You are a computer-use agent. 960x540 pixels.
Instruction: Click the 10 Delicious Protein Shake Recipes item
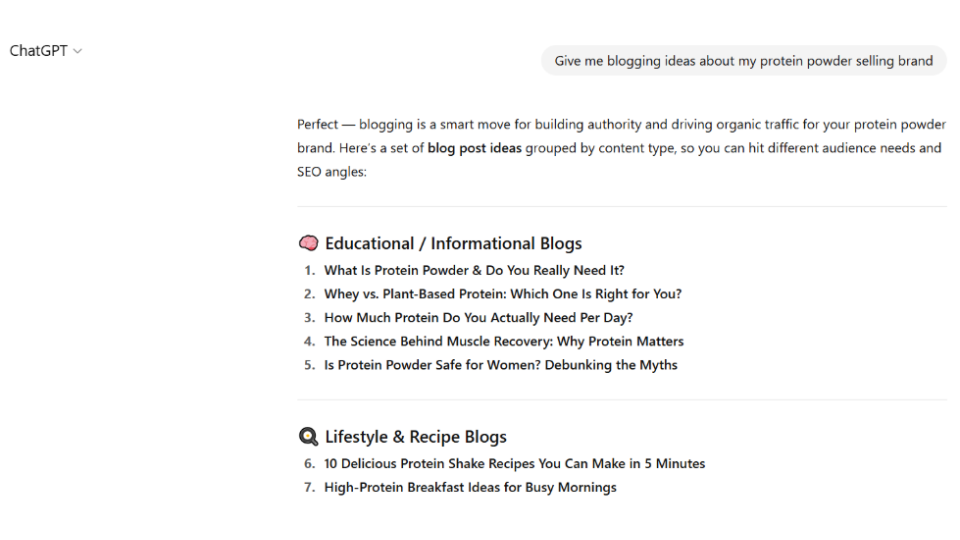(514, 463)
